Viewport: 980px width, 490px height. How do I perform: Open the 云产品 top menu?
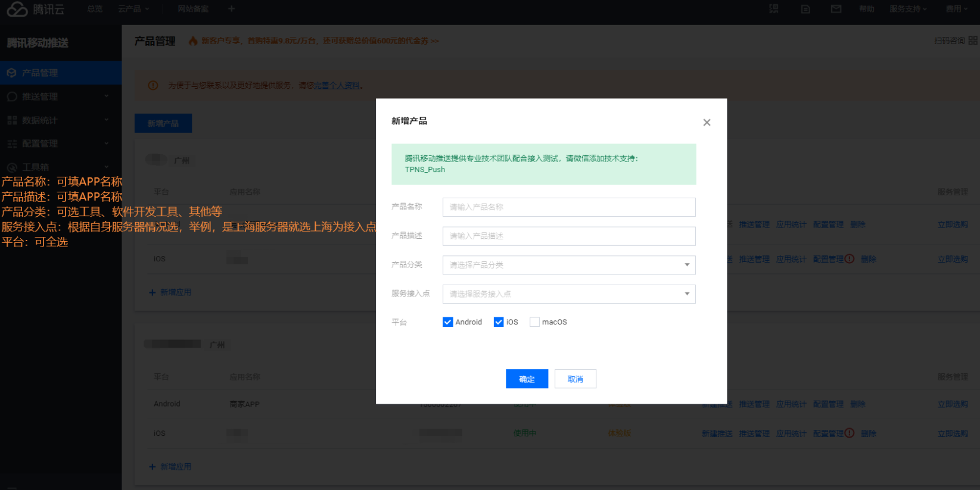(x=133, y=9)
